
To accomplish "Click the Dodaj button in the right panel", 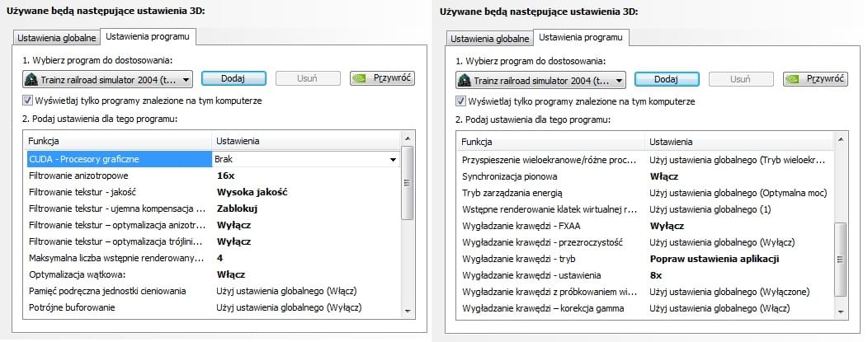I will tap(666, 79).
